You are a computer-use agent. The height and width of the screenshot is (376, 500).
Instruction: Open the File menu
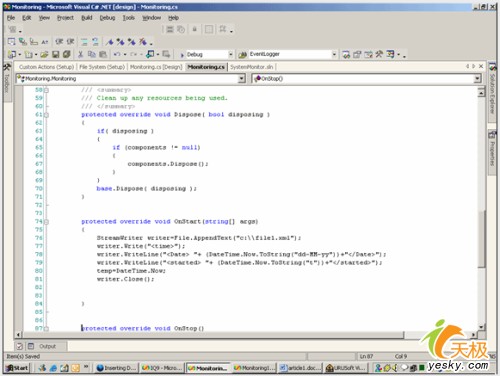coord(11,18)
